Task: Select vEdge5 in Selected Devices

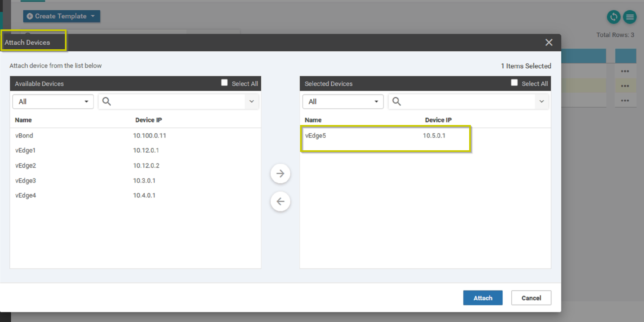Action: 425,135
